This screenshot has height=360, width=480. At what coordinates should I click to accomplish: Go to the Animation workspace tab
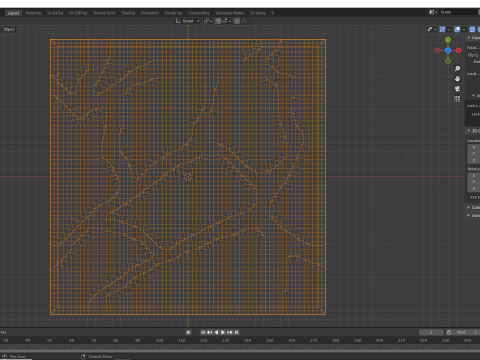pyautogui.click(x=150, y=13)
